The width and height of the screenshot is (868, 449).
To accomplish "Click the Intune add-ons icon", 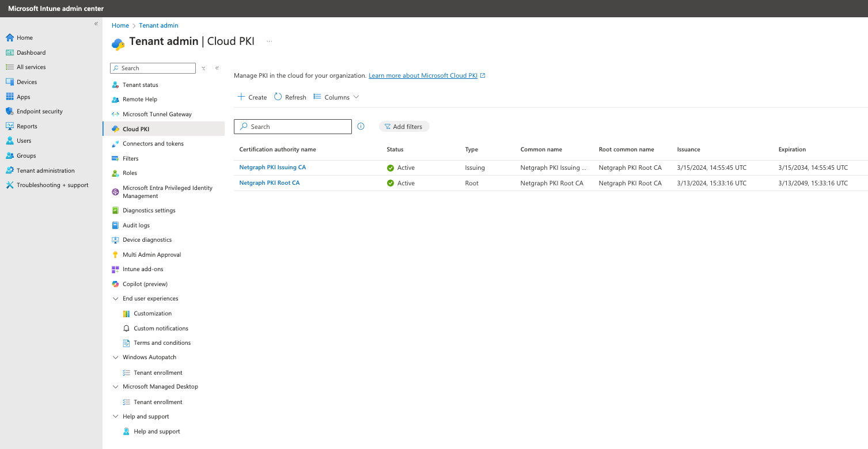I will pos(116,269).
